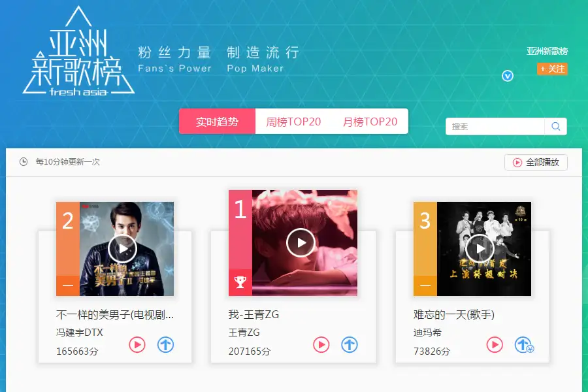Play the rank 3 album cover overlay

coord(480,249)
